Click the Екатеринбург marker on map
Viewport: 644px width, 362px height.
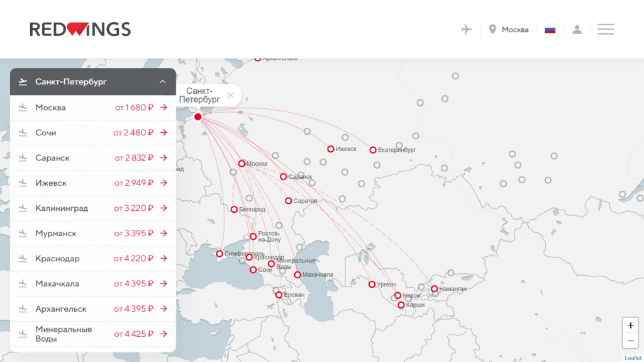click(373, 150)
